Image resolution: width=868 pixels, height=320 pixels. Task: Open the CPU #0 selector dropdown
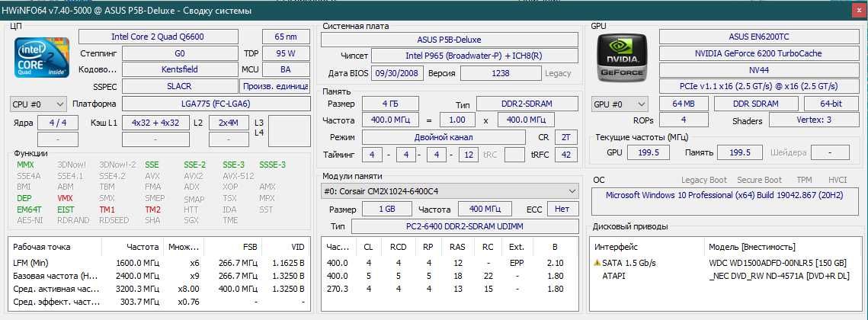38,104
